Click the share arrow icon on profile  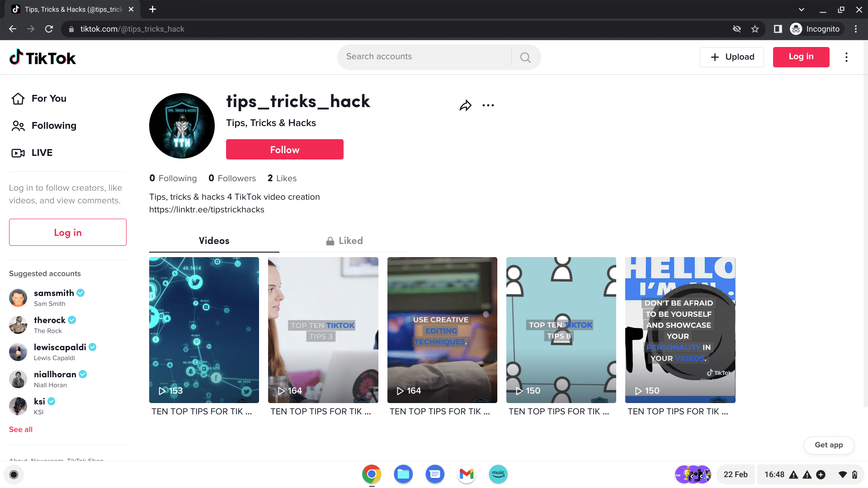[465, 105]
